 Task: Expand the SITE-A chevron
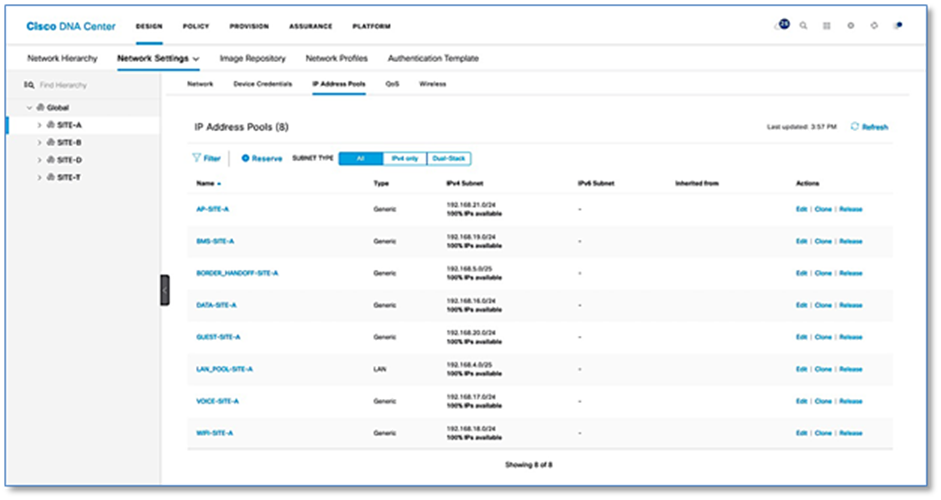(x=40, y=125)
